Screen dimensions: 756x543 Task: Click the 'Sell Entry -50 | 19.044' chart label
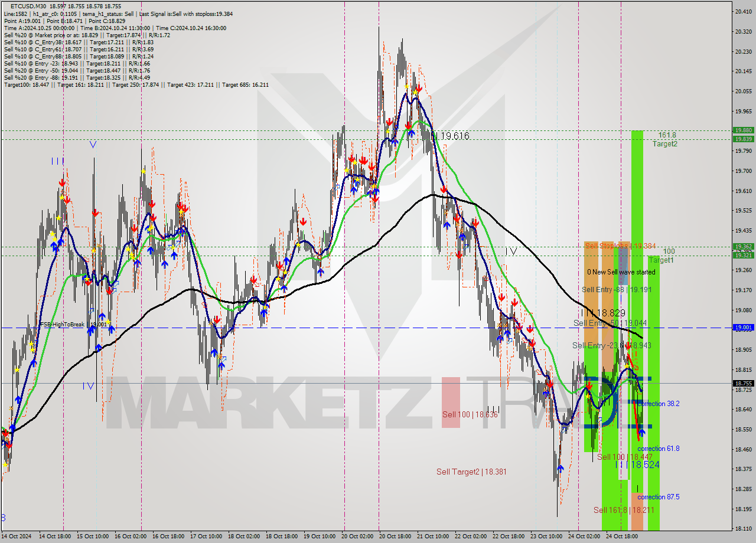(610, 323)
